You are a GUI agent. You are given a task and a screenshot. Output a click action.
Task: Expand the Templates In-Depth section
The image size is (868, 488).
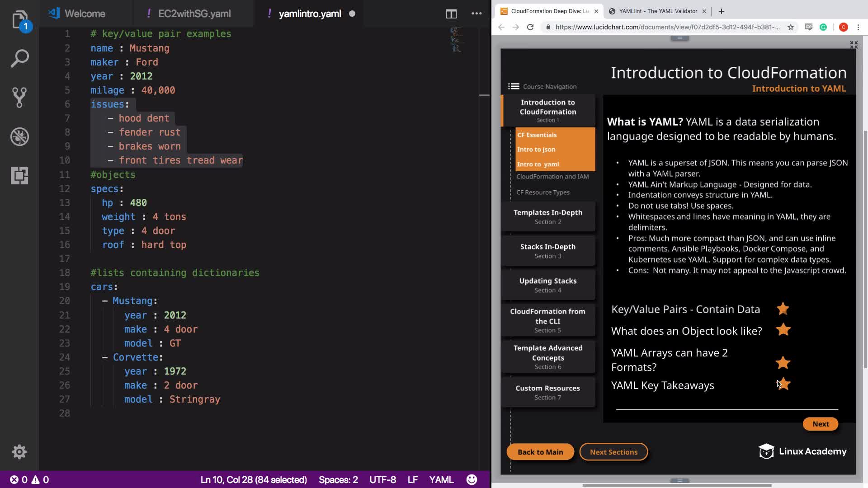tap(547, 216)
